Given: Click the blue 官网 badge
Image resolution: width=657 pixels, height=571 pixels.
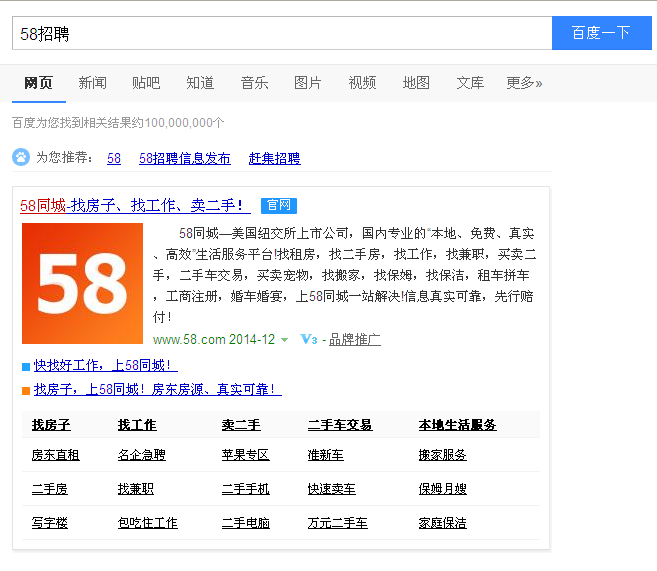Looking at the screenshot, I should coord(278,205).
